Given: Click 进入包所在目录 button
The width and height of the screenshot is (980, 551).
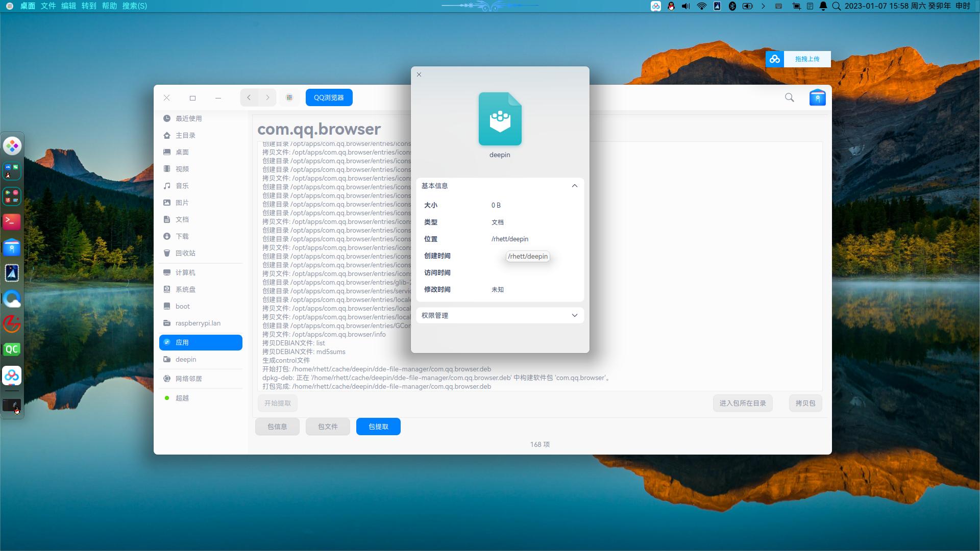Looking at the screenshot, I should (x=742, y=403).
